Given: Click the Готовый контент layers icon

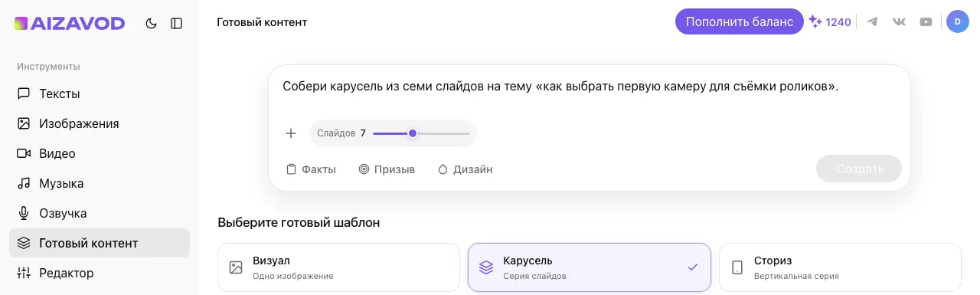Looking at the screenshot, I should tap(24, 243).
